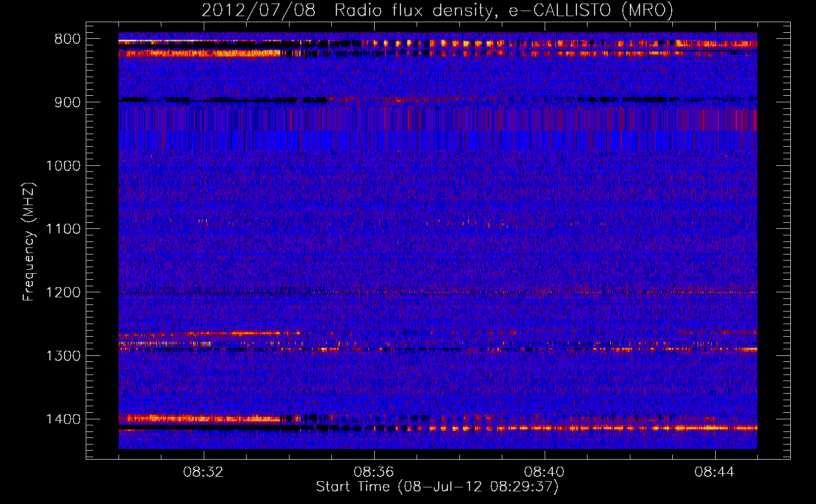Select the 1100 frequency axis label

(x=63, y=229)
